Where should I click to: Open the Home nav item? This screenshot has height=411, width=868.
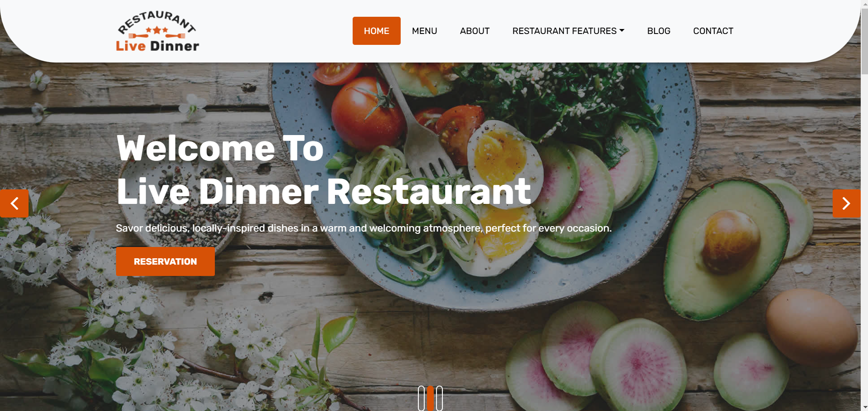pyautogui.click(x=377, y=31)
